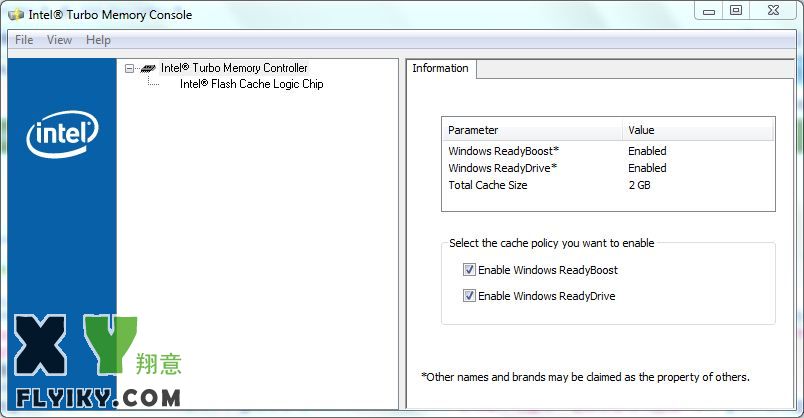Click the memory controller chip icon in the tree
The height and width of the screenshot is (418, 804).
point(148,68)
